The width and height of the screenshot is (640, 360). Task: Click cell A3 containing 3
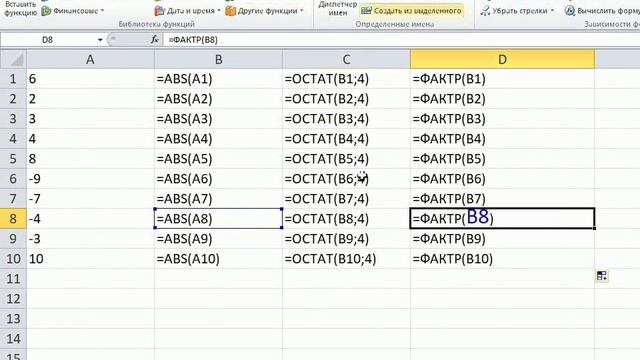[90, 119]
